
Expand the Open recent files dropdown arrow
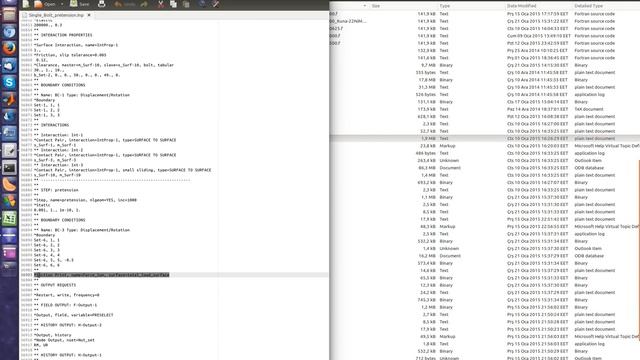(62, 4)
